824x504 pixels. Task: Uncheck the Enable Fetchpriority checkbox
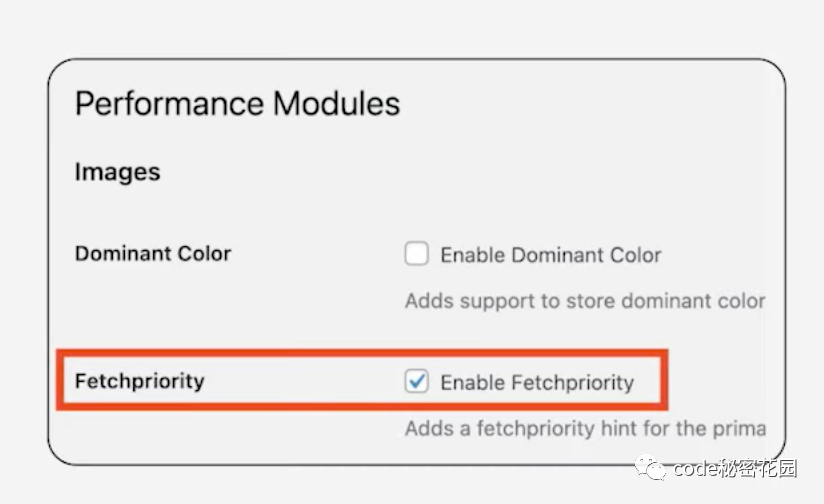pos(417,381)
